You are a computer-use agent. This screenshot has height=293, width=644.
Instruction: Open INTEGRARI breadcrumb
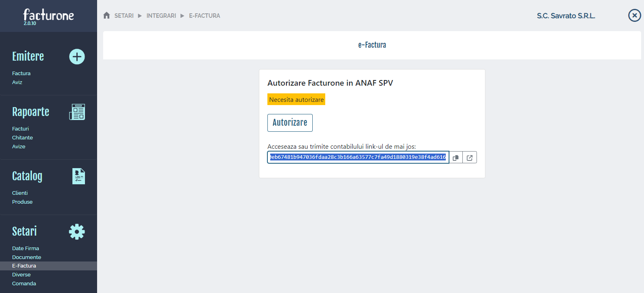[x=161, y=16]
